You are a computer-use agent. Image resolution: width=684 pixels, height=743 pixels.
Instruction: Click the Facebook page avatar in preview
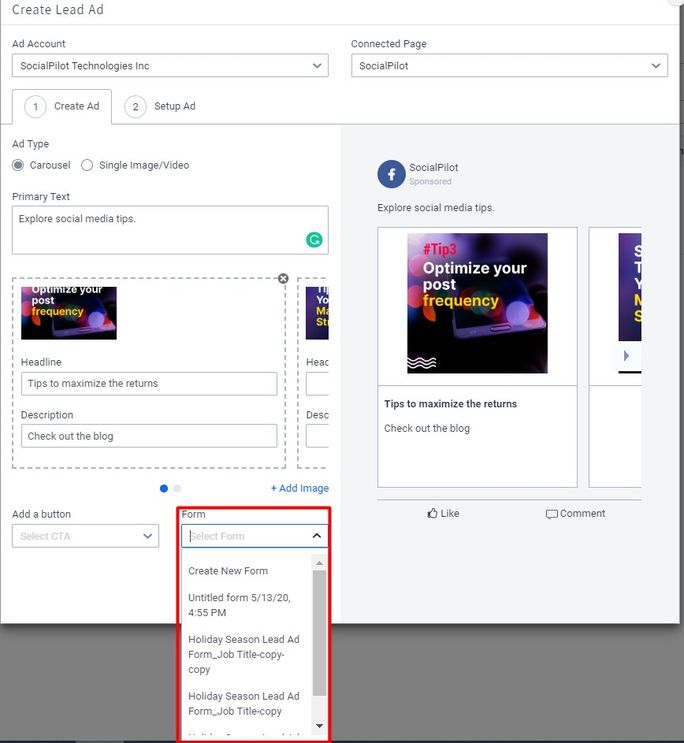pyautogui.click(x=391, y=174)
